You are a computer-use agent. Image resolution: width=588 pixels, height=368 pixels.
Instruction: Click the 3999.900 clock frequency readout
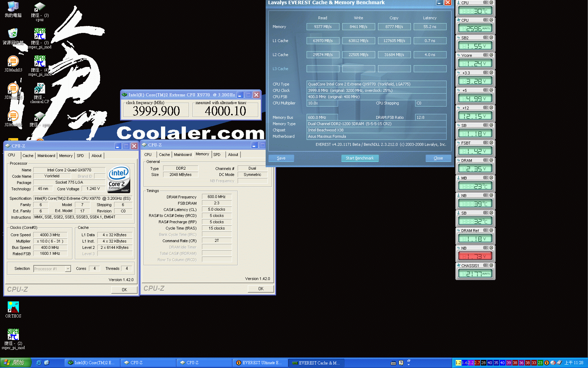click(x=156, y=111)
